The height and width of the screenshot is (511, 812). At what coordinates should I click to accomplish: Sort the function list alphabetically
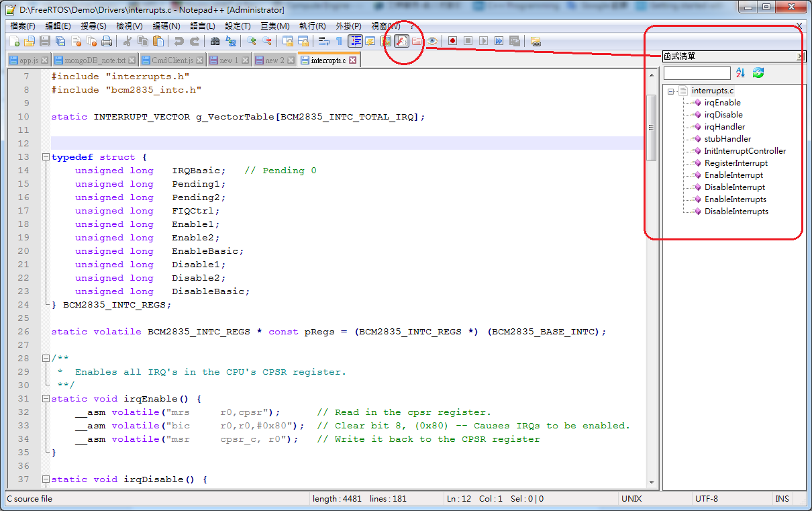(740, 72)
